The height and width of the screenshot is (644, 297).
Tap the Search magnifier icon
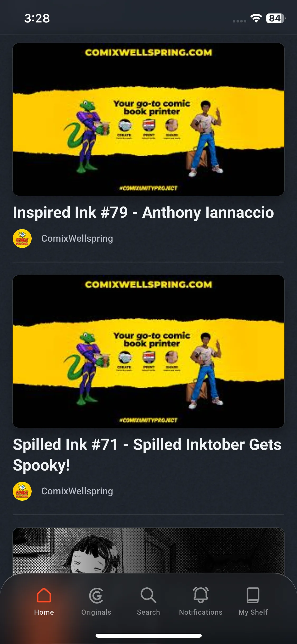148,595
